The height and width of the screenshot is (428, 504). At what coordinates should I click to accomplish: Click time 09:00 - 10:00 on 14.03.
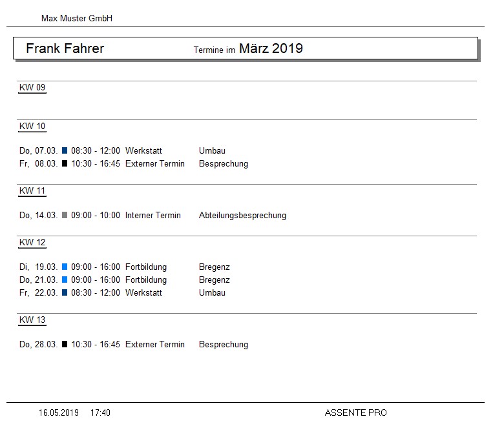[x=96, y=215]
